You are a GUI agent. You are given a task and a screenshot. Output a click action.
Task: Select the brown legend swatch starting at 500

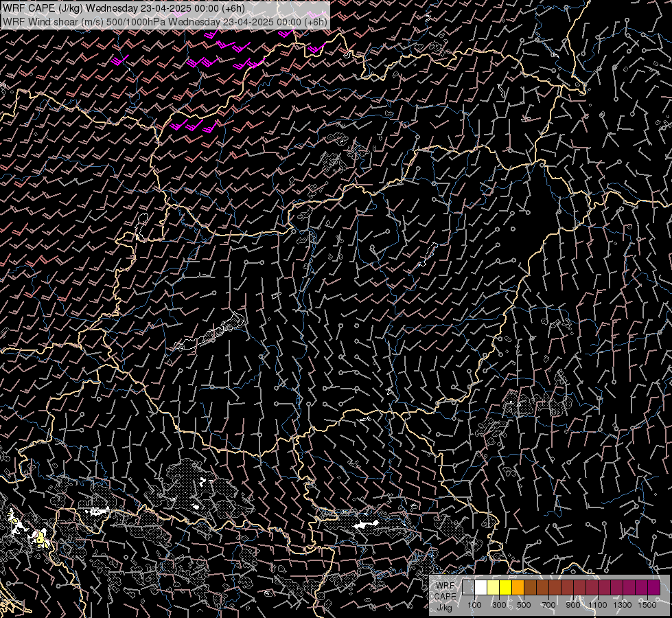531,587
